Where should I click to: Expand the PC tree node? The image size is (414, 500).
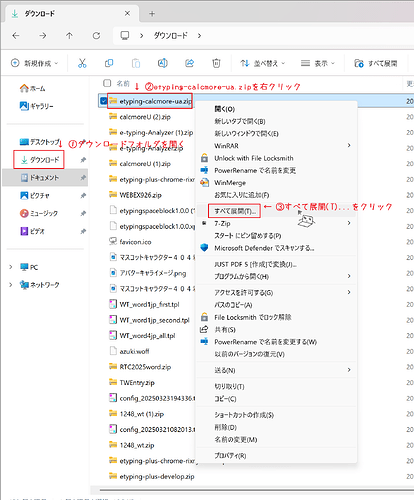pos(11,267)
